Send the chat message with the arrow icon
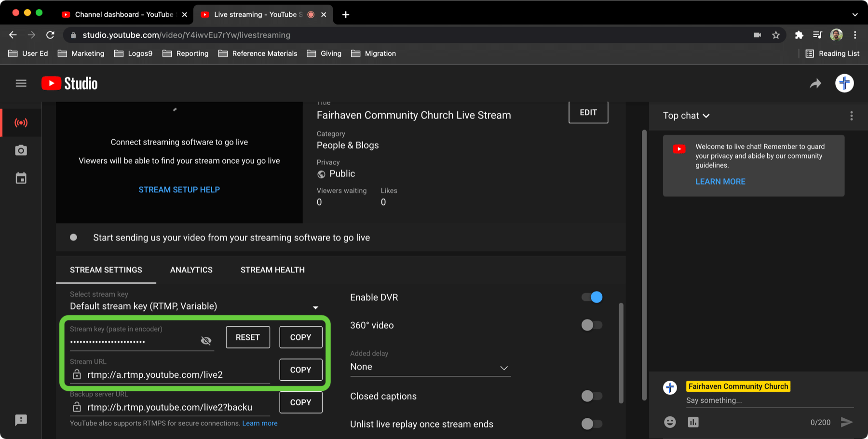Image resolution: width=868 pixels, height=439 pixels. pyautogui.click(x=846, y=422)
